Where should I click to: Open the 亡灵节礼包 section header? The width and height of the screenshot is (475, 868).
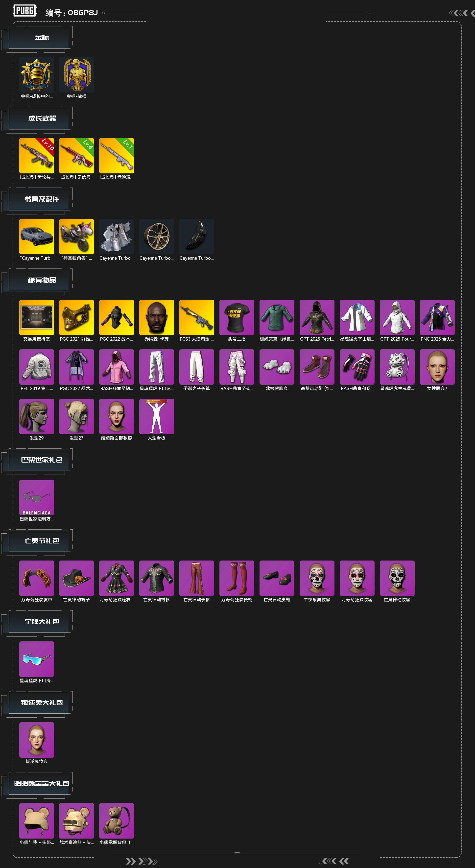(x=42, y=541)
